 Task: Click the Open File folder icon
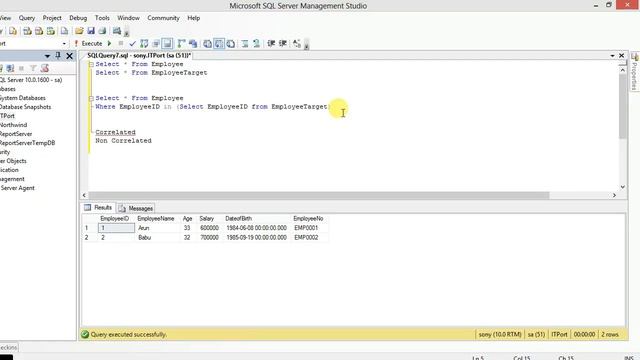[79, 31]
